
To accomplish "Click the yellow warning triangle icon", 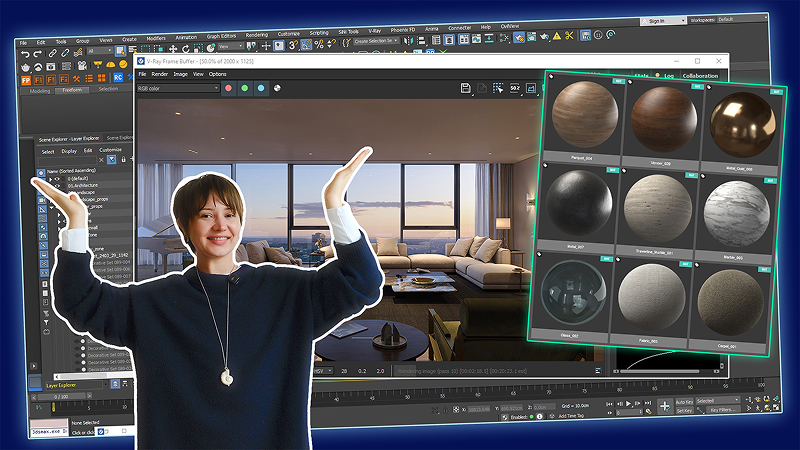I will coord(557,36).
